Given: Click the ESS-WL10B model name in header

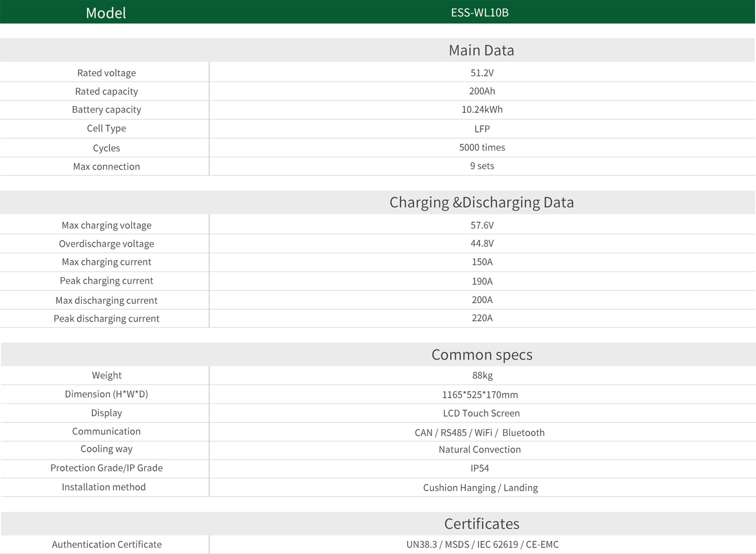Looking at the screenshot, I should coord(479,13).
